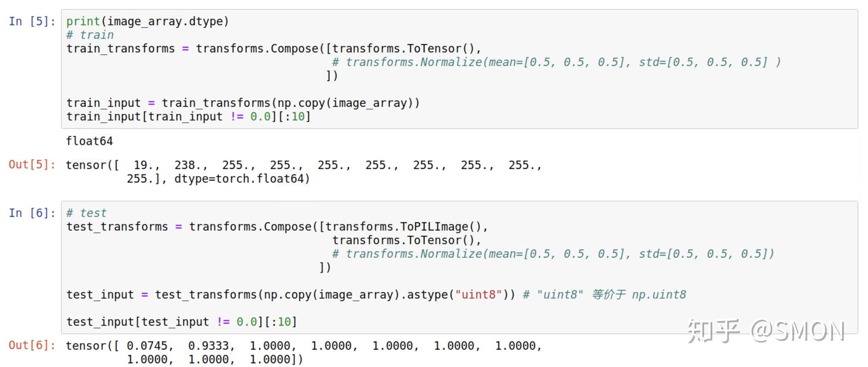Click the Out[6] output prompt
The width and height of the screenshot is (868, 367).
(x=32, y=345)
